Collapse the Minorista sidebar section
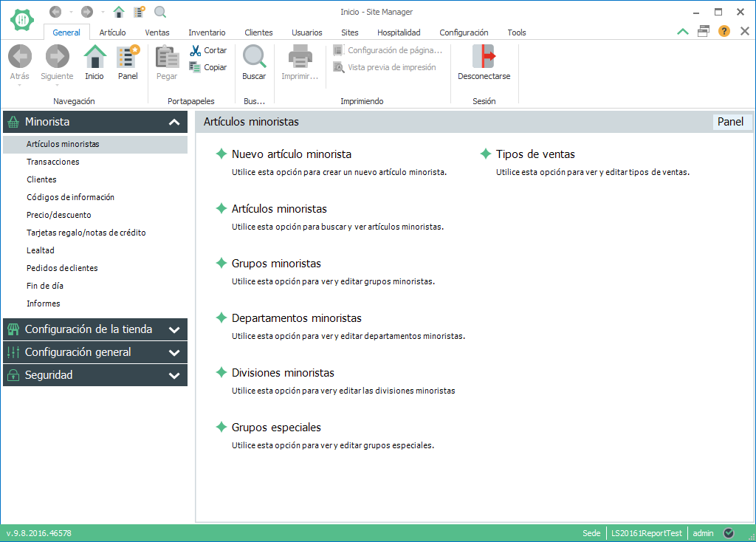 174,122
